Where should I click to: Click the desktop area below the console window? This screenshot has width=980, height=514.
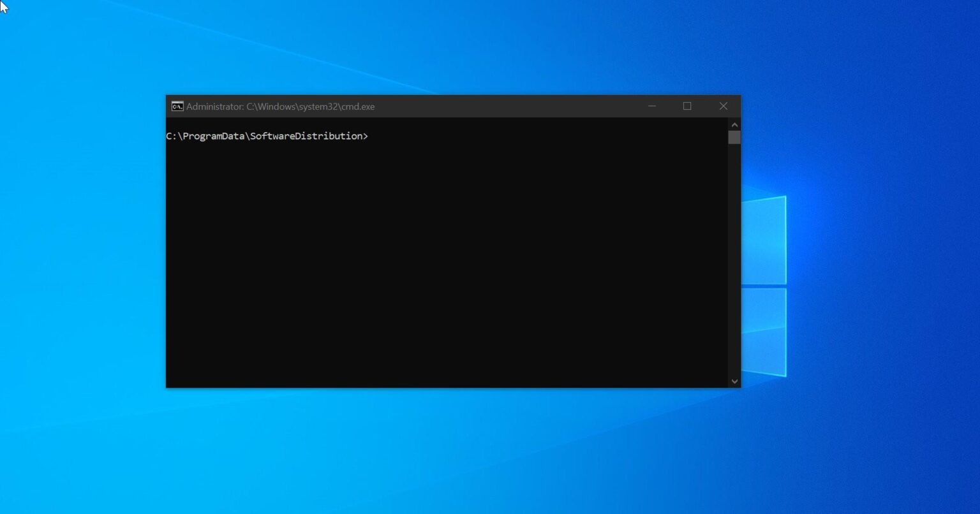pyautogui.click(x=447, y=446)
